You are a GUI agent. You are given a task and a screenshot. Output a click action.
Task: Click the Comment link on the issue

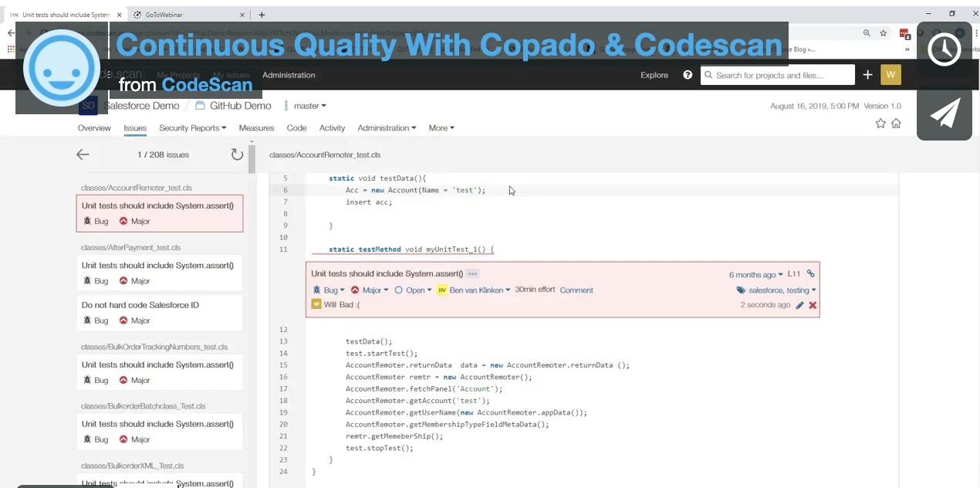coord(576,290)
